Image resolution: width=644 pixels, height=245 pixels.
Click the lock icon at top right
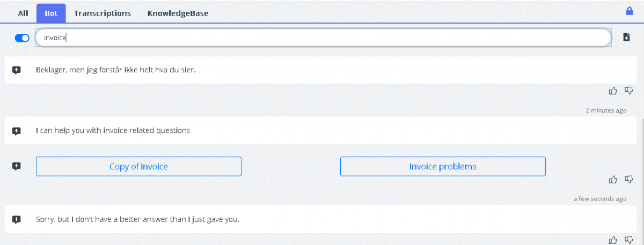630,11
